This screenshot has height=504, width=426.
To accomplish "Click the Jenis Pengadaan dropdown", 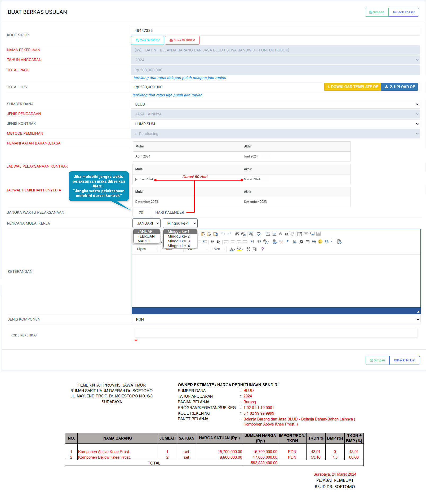I will pos(276,114).
